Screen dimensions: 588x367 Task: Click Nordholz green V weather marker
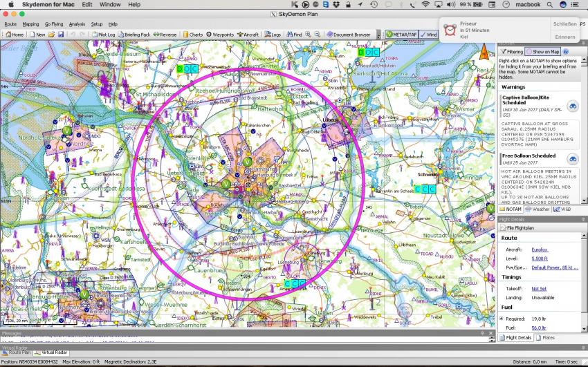[x=66, y=131]
